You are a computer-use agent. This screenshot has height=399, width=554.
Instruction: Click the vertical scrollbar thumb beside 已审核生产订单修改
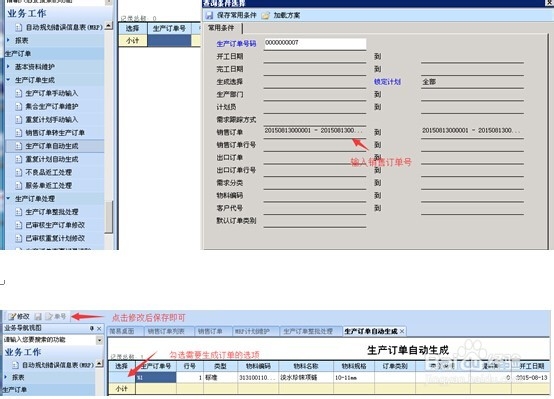coord(108,217)
